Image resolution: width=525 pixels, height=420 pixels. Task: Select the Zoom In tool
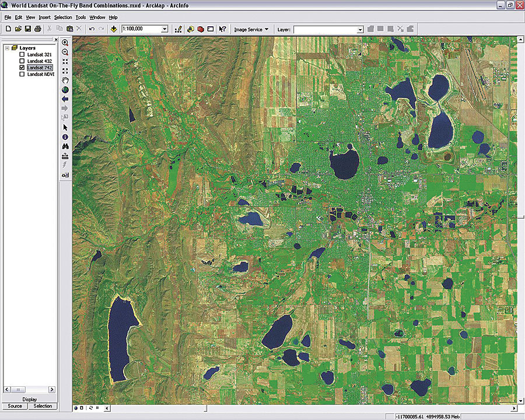pos(65,43)
